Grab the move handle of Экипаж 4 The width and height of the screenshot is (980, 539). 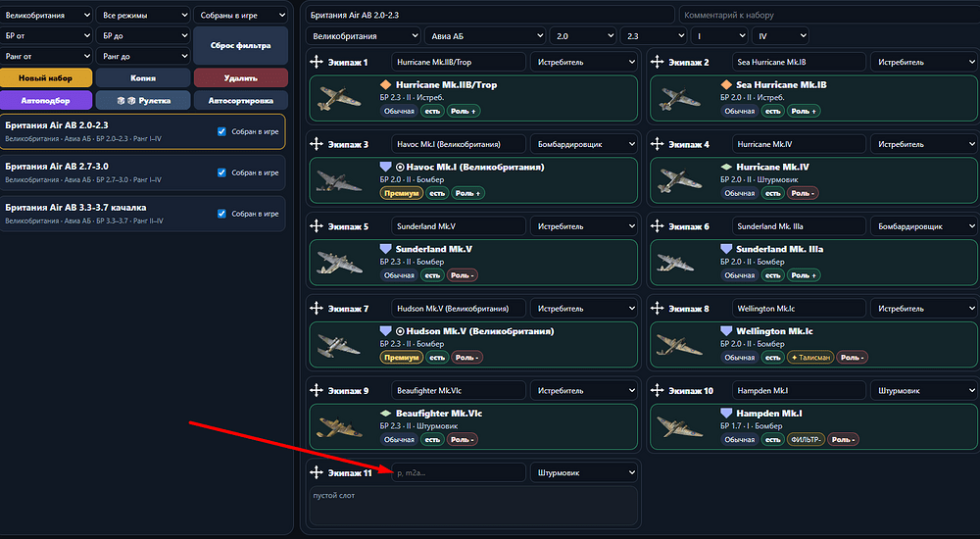tap(657, 144)
